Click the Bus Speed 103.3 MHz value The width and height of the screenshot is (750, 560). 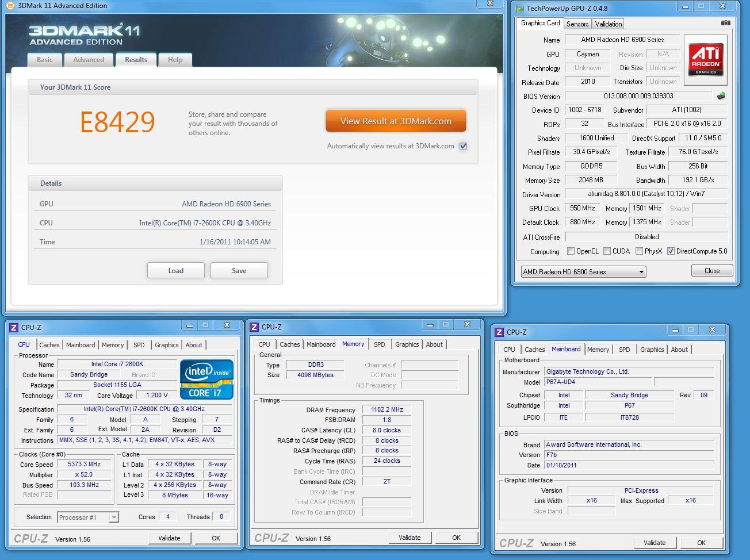[x=84, y=485]
